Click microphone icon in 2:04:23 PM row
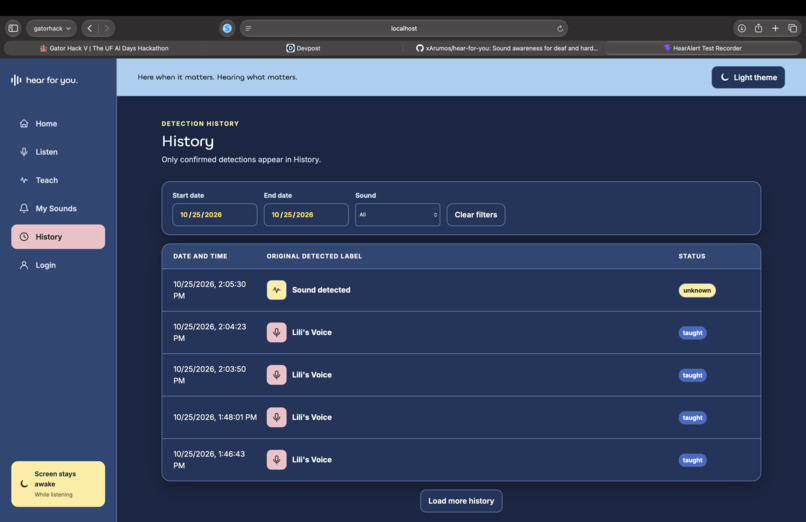The width and height of the screenshot is (806, 522). click(x=276, y=332)
